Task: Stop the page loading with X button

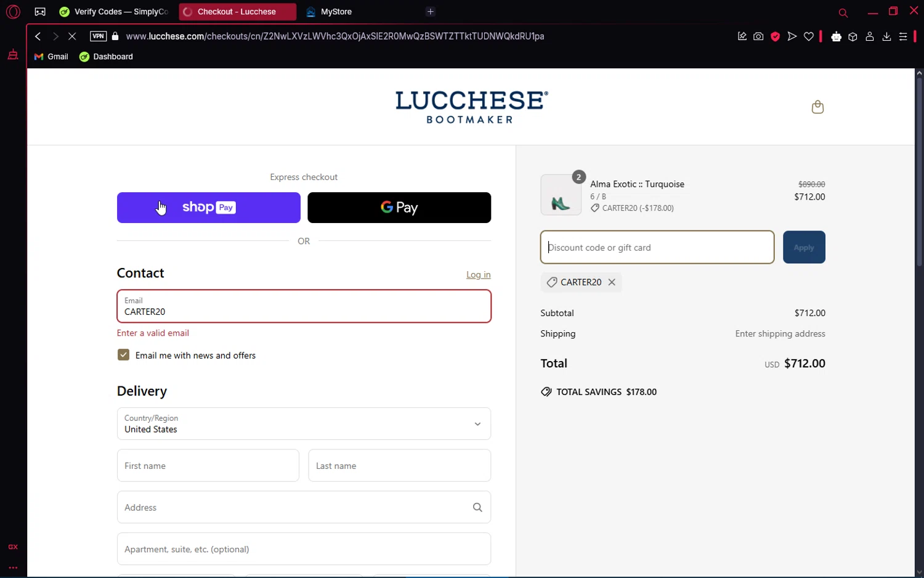Action: pyautogui.click(x=72, y=36)
